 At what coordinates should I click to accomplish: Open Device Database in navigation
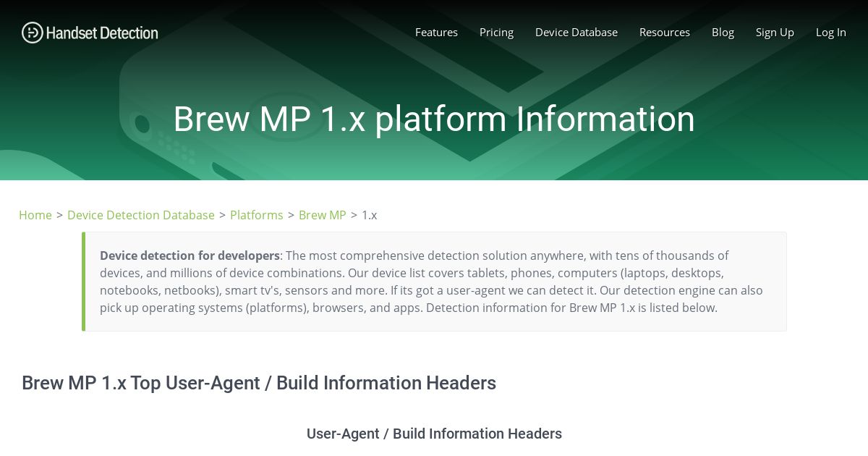(576, 33)
